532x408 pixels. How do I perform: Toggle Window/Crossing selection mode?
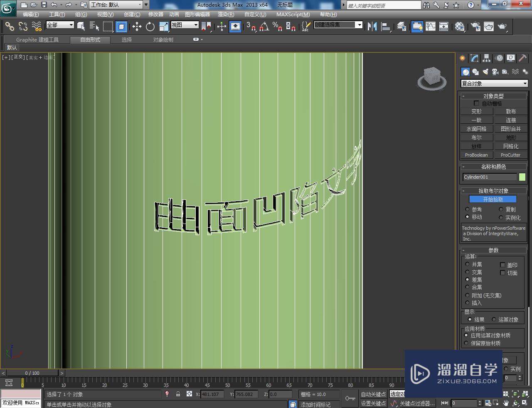tap(121, 27)
